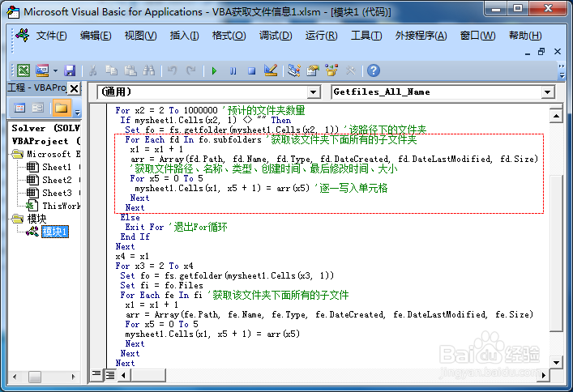The image size is (573, 392).
Task: Open the 窗口(W) menu
Action: 477,36
